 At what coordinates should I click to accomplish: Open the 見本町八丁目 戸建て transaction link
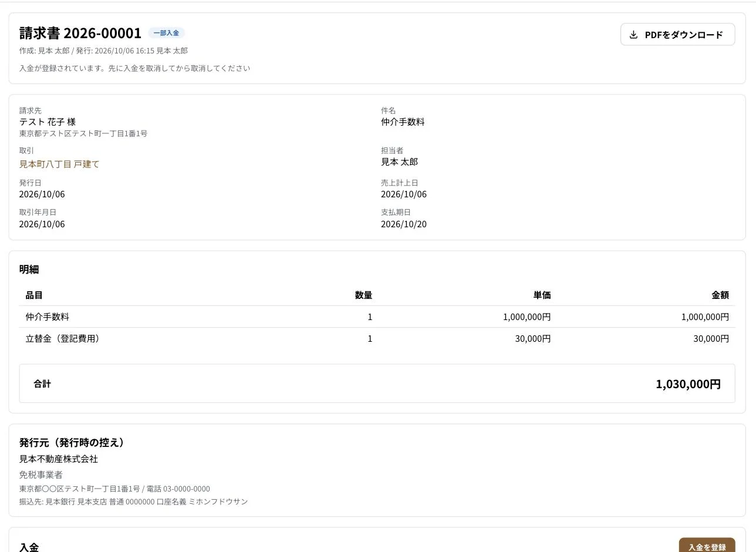click(59, 164)
